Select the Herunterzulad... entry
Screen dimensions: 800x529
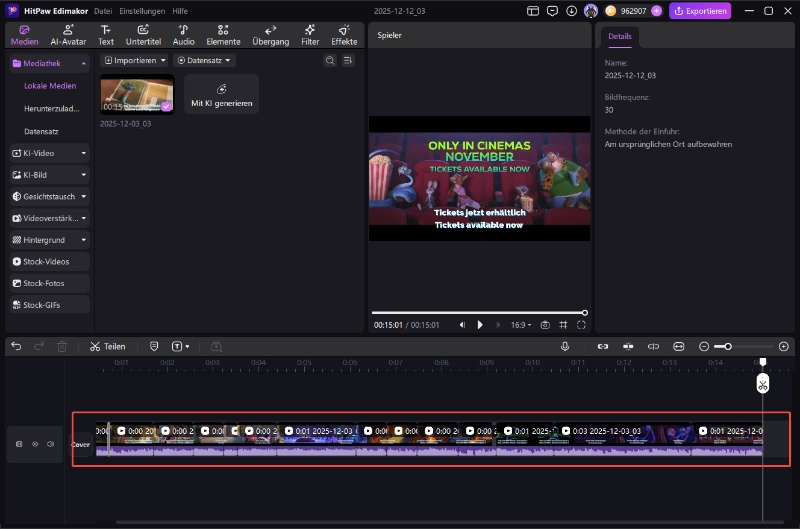52,109
